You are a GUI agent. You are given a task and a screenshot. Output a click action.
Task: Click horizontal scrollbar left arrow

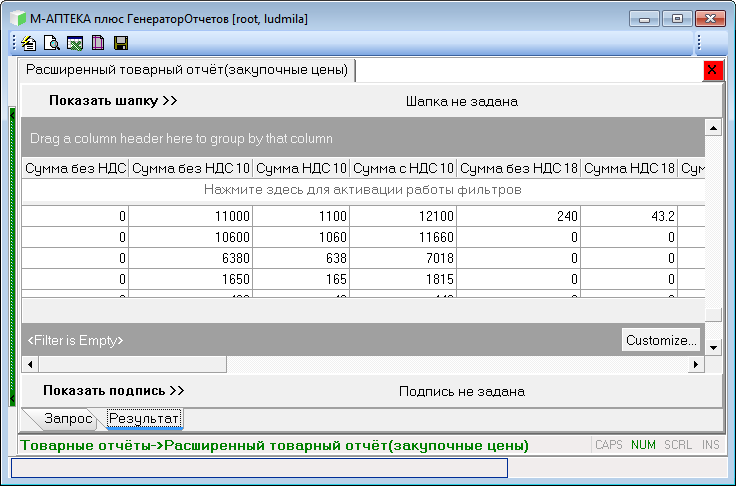pos(30,364)
